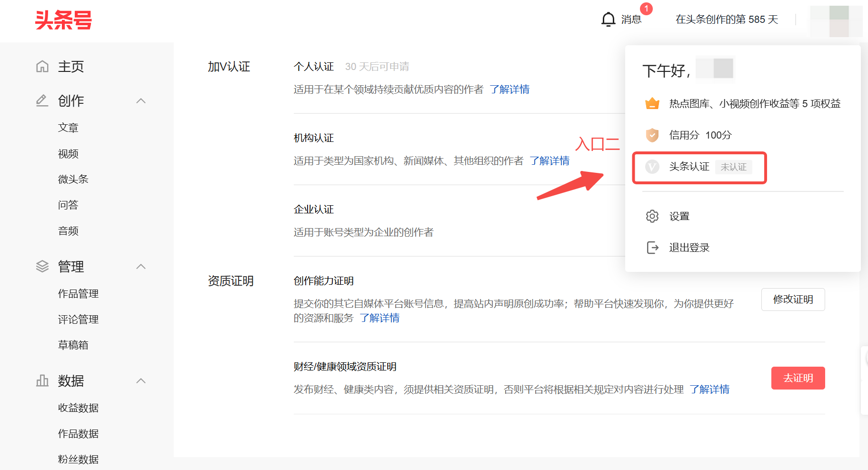Select 退出登录 in user menu
868x470 pixels.
point(689,248)
